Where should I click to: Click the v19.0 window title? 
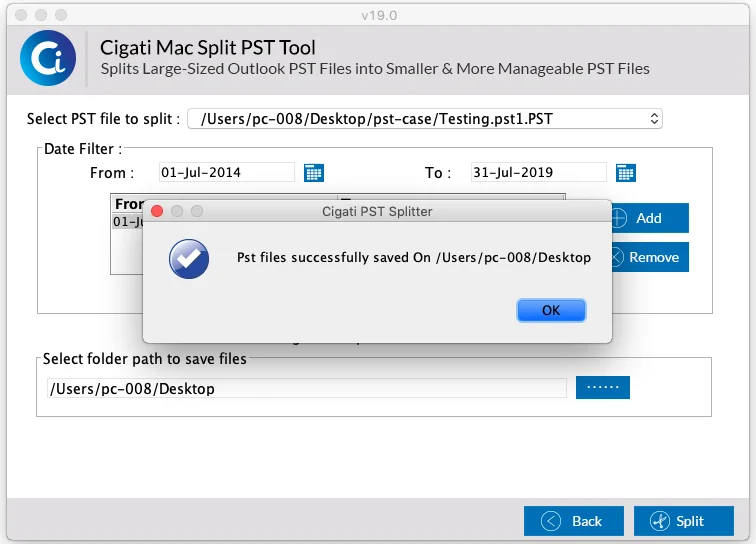click(x=379, y=15)
